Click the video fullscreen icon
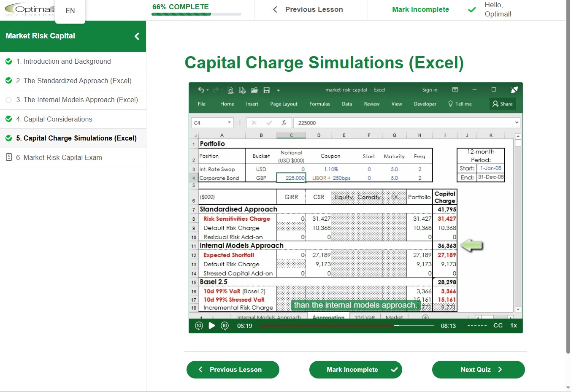The width and height of the screenshot is (571, 392). [514, 89]
